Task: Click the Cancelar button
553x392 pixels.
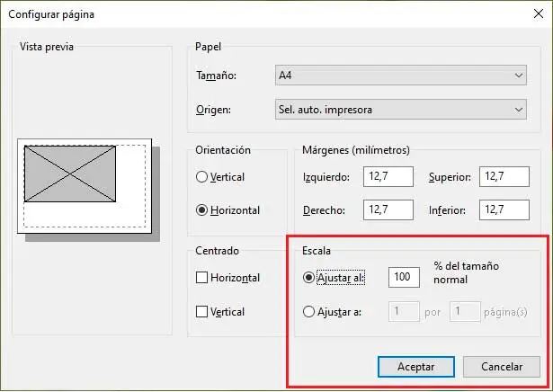Action: tap(502, 367)
